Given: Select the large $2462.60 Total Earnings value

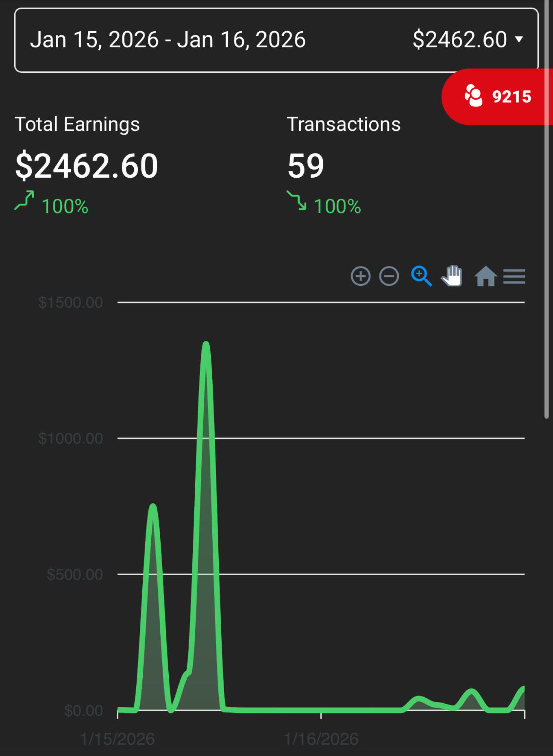Looking at the screenshot, I should coord(87,166).
